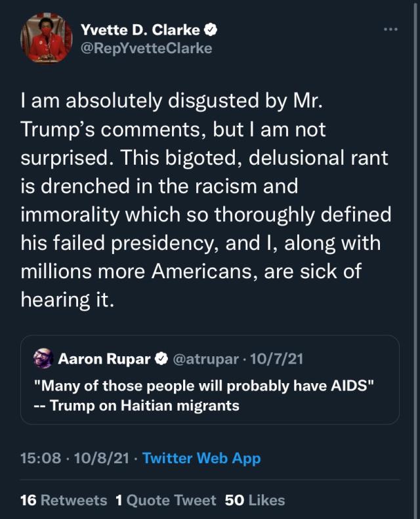
Task: Open the Twitter Web App source link
Action: (201, 459)
